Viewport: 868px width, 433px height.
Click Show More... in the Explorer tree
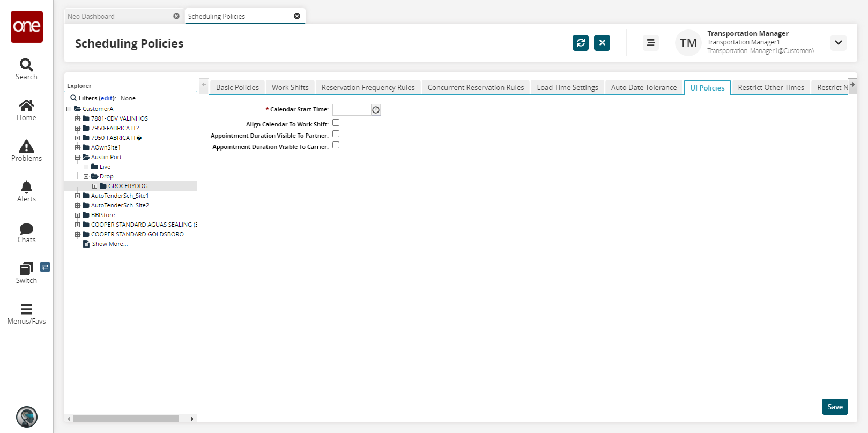[x=110, y=244]
